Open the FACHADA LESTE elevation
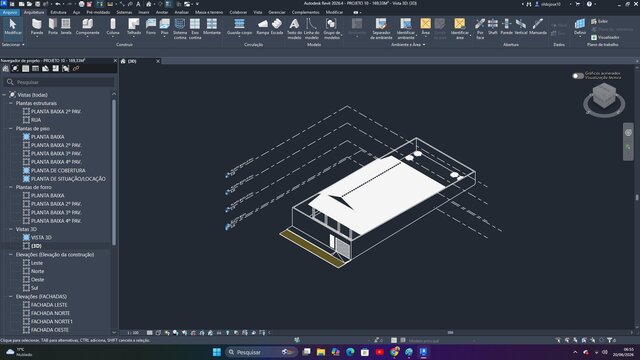Image resolution: width=640 pixels, height=360 pixels. (49, 305)
